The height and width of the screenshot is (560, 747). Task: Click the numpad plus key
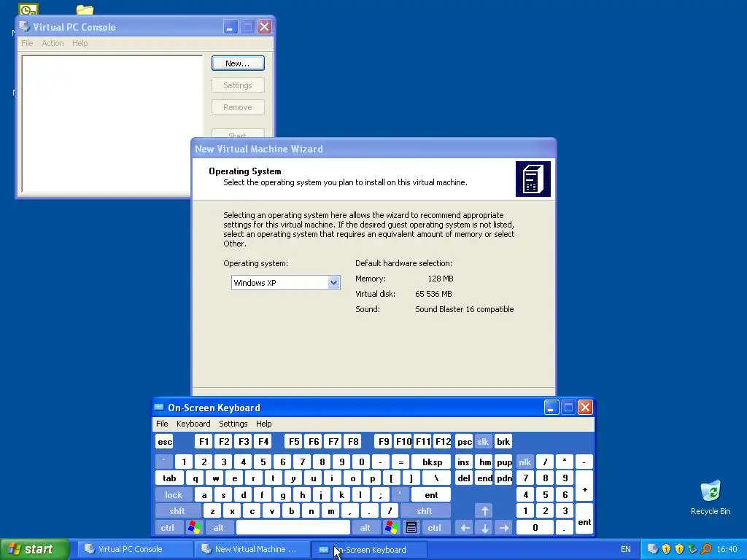pos(584,486)
